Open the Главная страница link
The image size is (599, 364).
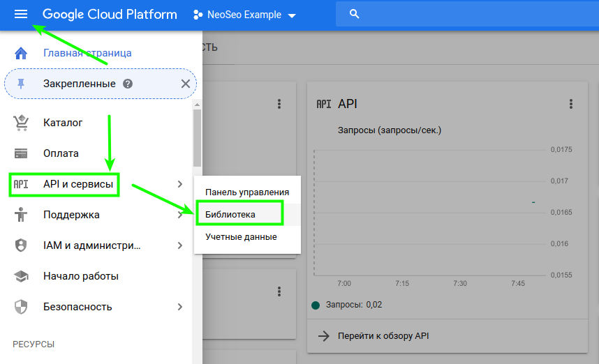87,53
